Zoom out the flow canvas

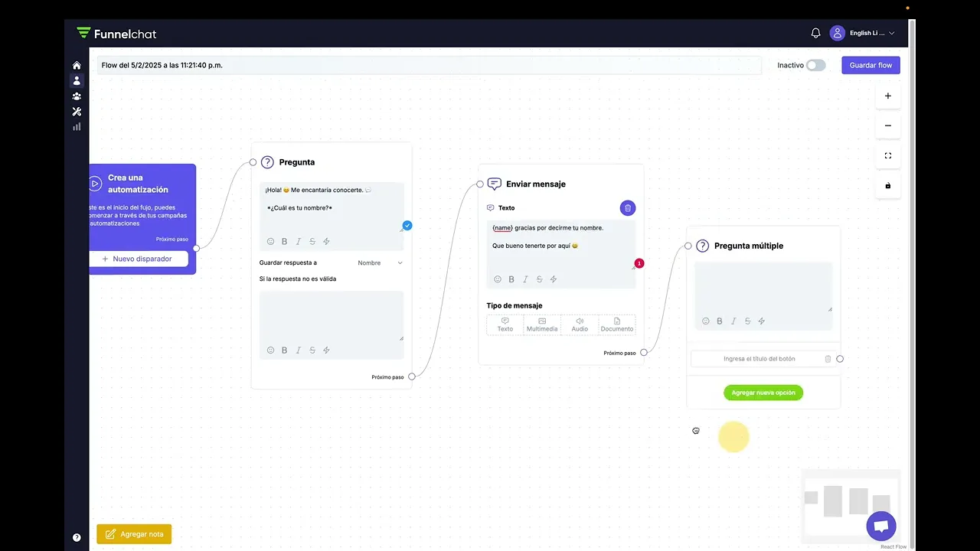pyautogui.click(x=888, y=126)
